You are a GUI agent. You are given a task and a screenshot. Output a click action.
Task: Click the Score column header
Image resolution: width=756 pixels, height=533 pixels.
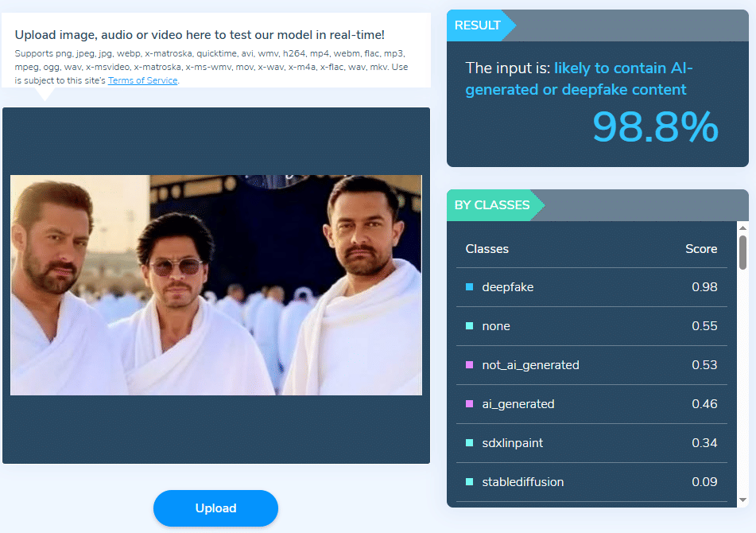701,249
